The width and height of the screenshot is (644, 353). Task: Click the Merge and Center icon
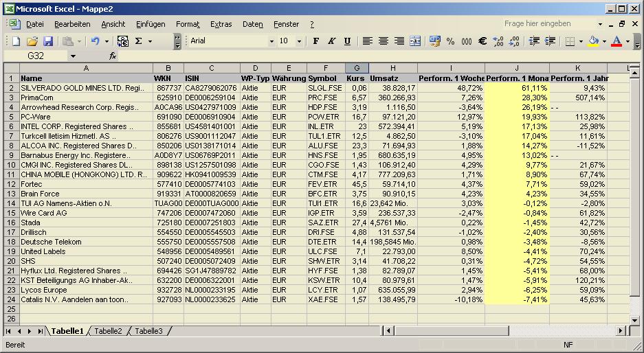(x=415, y=41)
